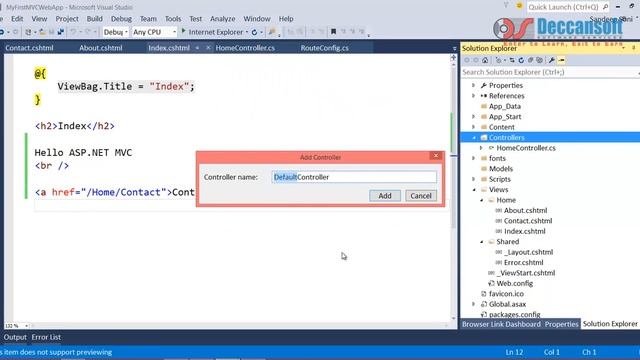Click the Redo toolbar icon

88,32
